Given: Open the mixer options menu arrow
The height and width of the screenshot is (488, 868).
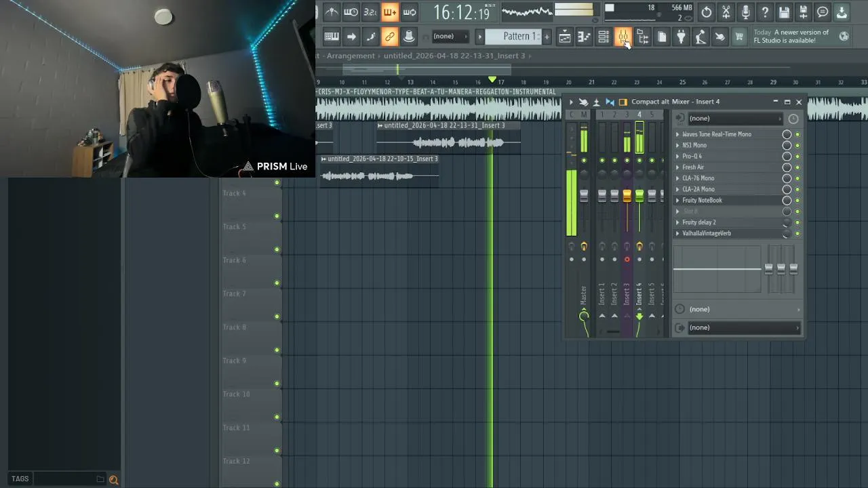Looking at the screenshot, I should click(571, 102).
